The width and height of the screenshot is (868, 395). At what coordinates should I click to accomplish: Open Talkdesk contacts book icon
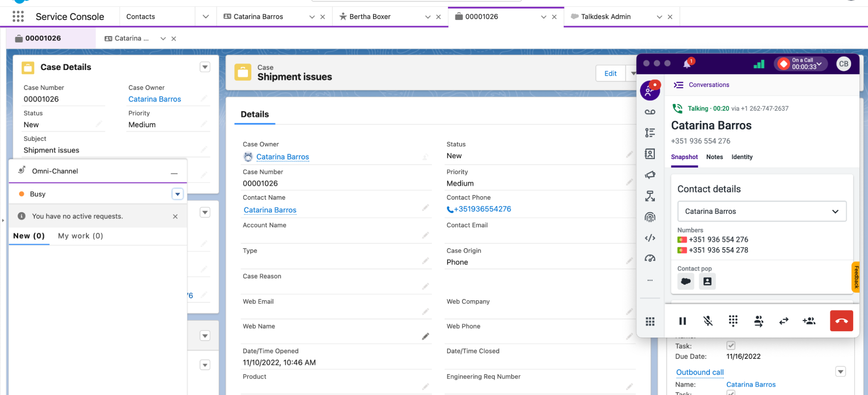(650, 154)
